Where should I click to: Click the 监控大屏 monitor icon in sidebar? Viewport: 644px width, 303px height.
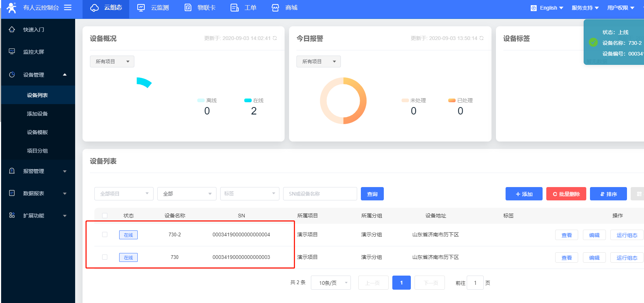(12, 51)
